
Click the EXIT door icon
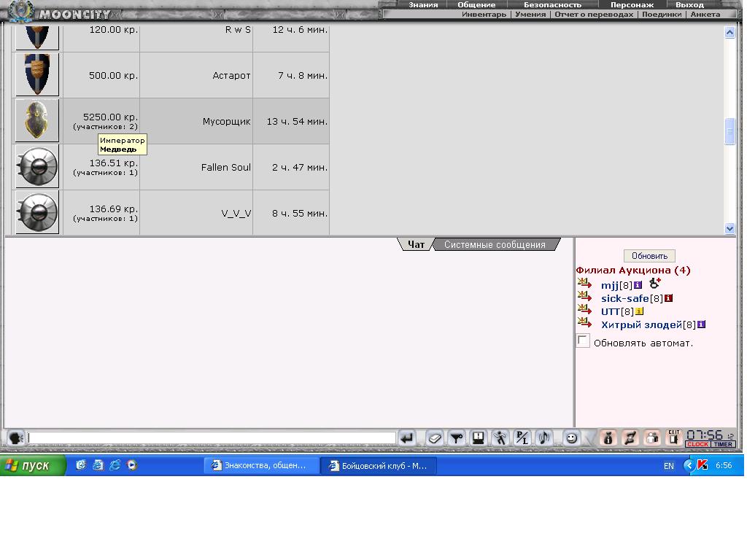[673, 437]
